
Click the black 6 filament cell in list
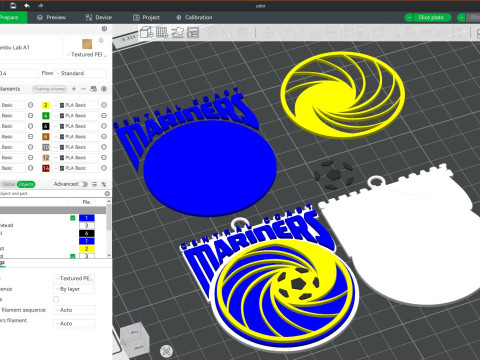click(x=87, y=233)
